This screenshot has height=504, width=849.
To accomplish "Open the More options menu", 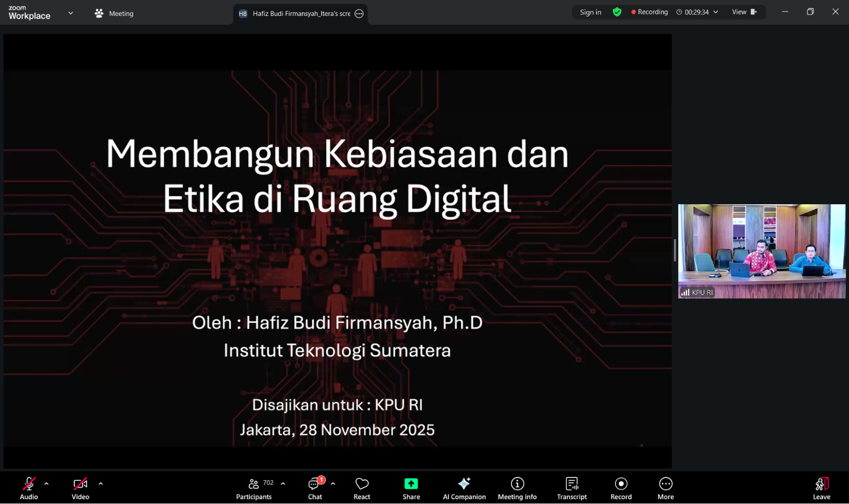I will pos(665,488).
